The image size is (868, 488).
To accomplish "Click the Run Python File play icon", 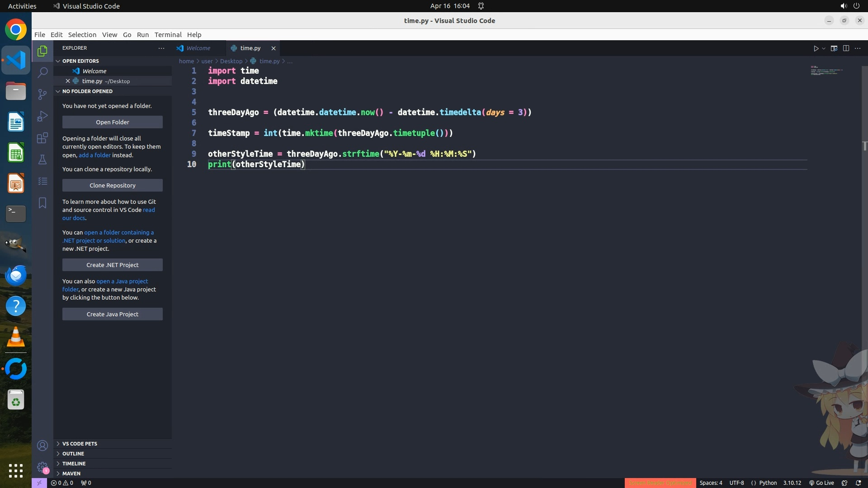I will pos(816,48).
